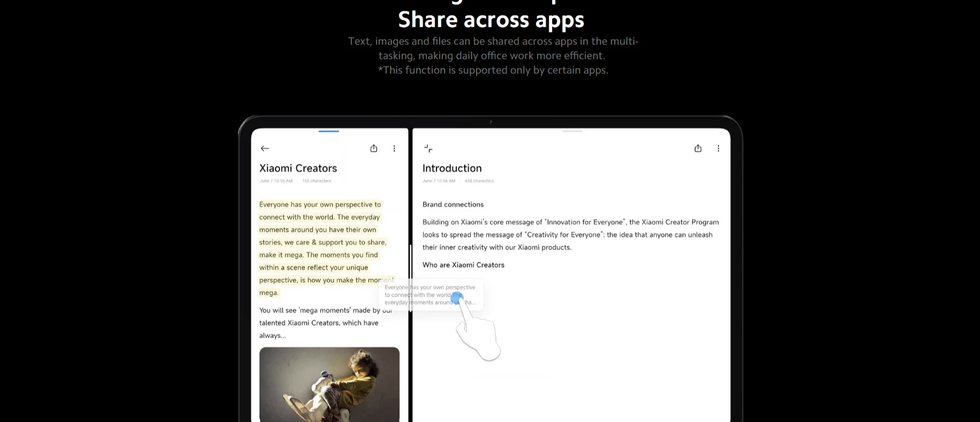
Task: Open the photo in the Xiaomi Creators note
Action: click(330, 385)
